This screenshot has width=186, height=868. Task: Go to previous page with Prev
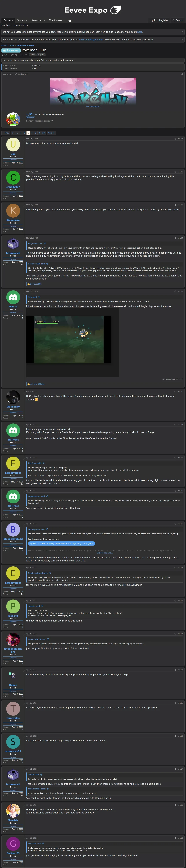point(6,133)
